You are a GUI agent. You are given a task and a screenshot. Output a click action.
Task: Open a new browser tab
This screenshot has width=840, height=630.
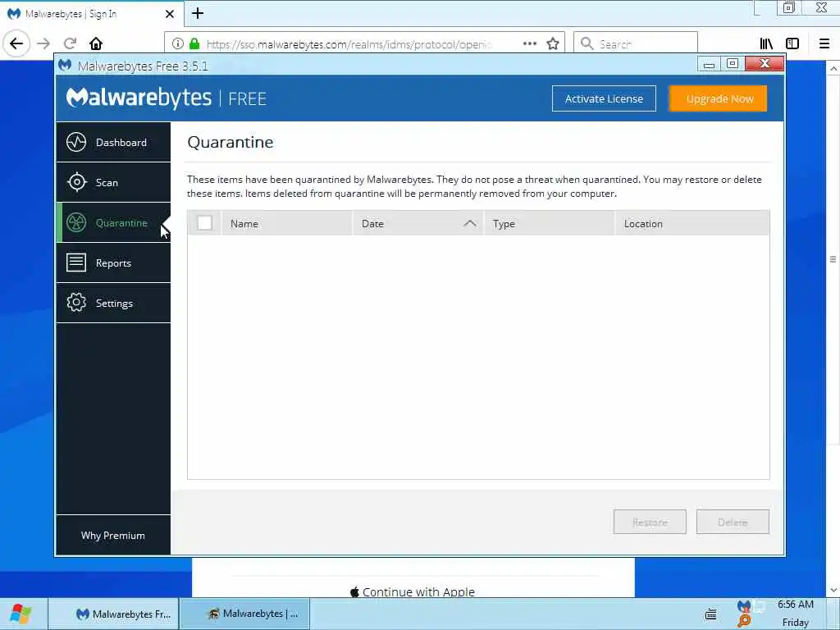pos(198,13)
